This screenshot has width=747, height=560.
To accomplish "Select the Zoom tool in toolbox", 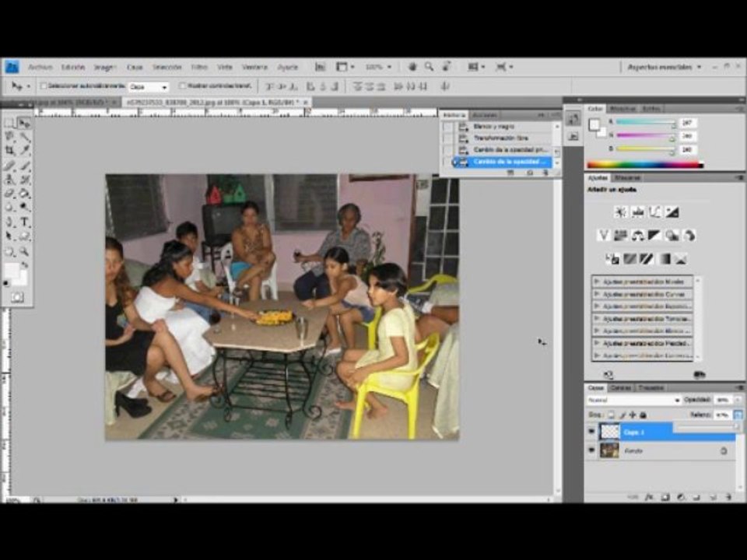I will [x=24, y=251].
